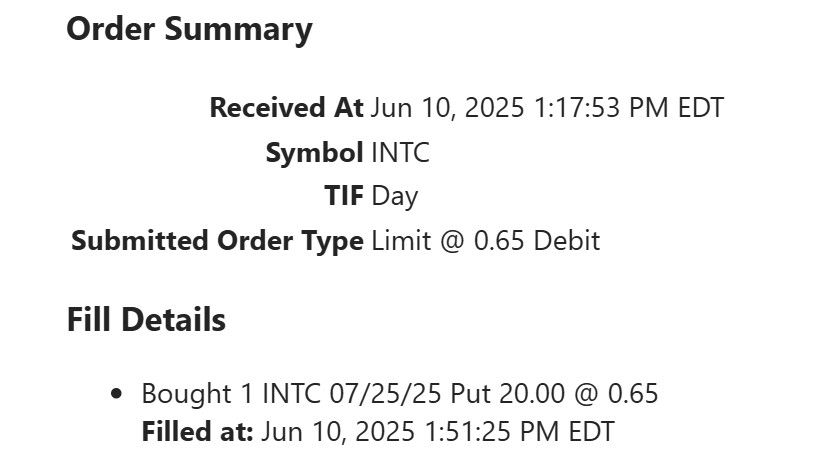Click the bullet point before Bought
This screenshot has width=832, height=472.
click(x=118, y=394)
